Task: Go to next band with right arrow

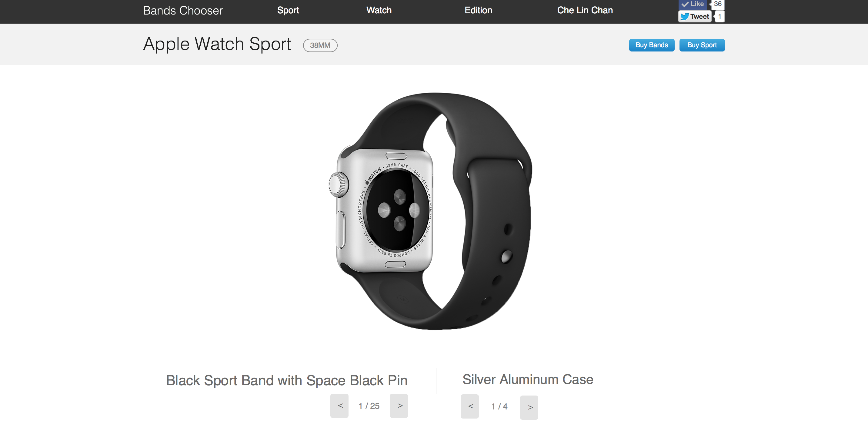Action: [x=399, y=406]
